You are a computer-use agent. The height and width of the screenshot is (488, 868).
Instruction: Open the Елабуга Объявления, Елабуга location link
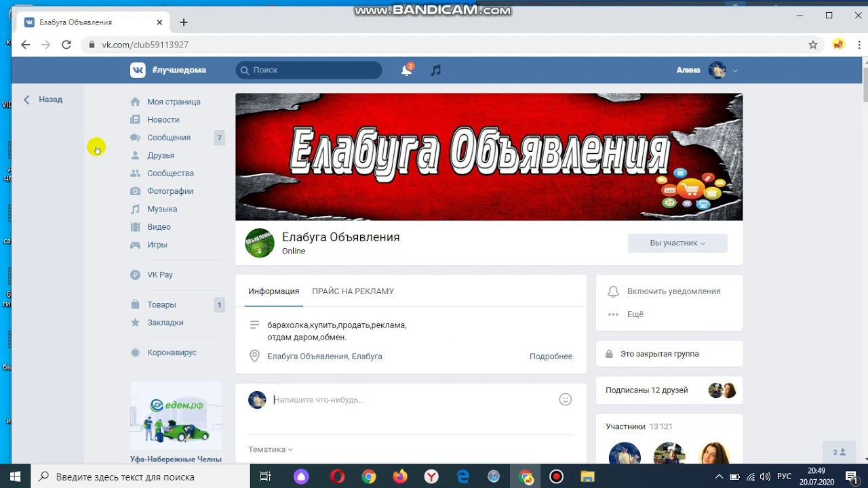(325, 357)
